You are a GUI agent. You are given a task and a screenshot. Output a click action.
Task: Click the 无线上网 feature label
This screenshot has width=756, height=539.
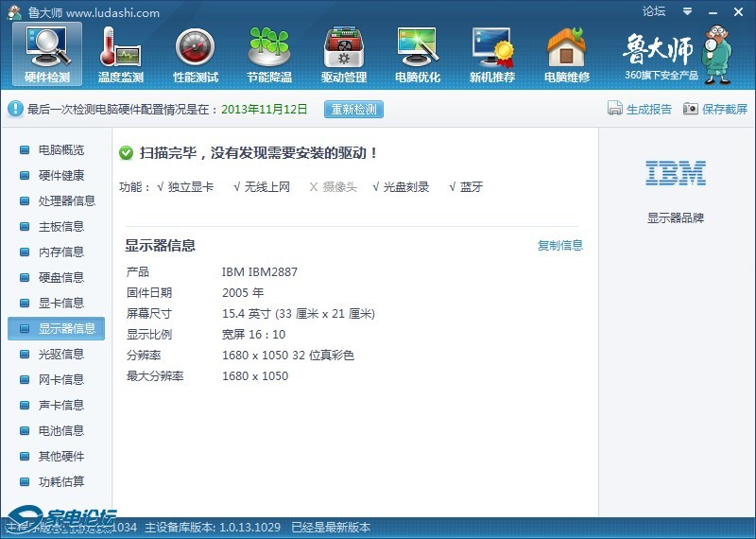click(x=267, y=186)
